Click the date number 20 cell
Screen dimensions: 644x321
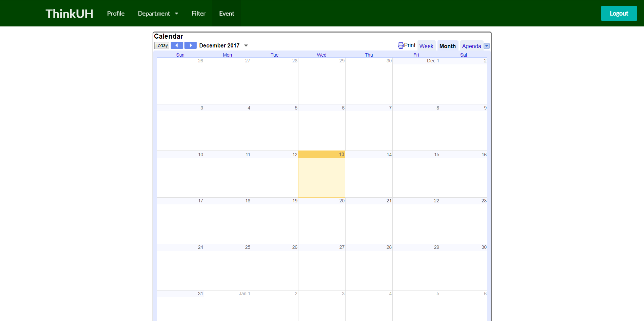tap(342, 201)
